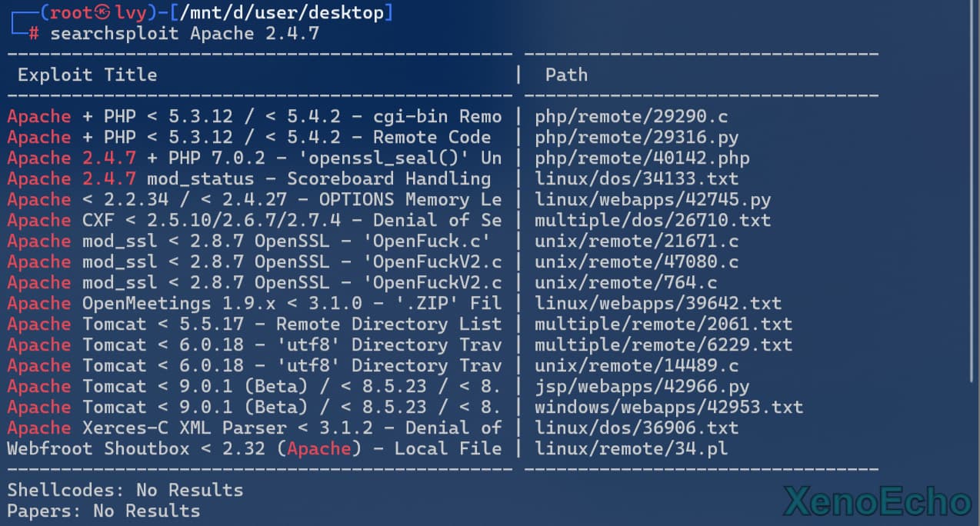Click the Path column header
The image size is (980, 526).
coord(566,75)
